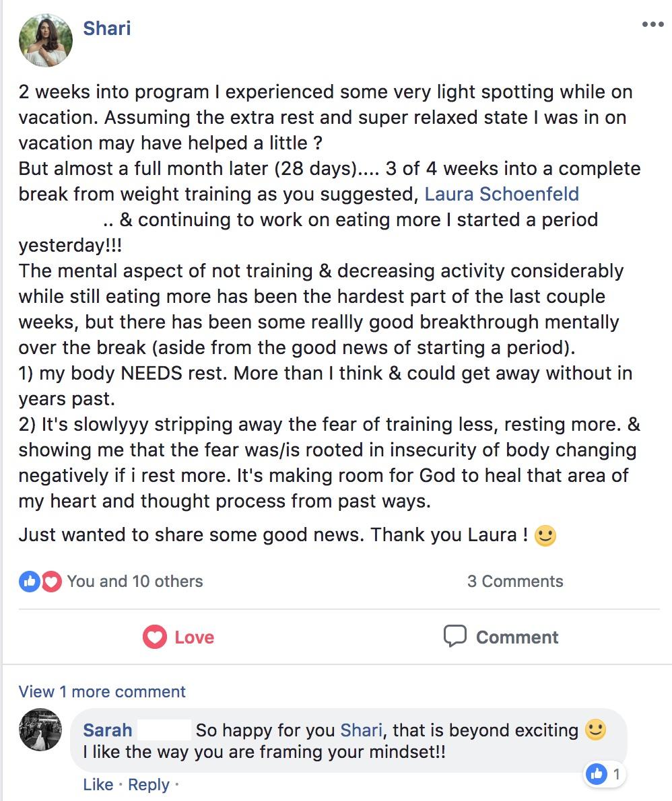Open the post options three-dot menu

tap(652, 24)
